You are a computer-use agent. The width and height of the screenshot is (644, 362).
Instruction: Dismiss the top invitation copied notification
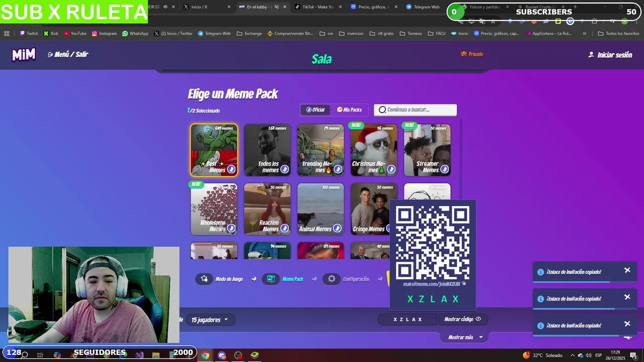tap(627, 270)
